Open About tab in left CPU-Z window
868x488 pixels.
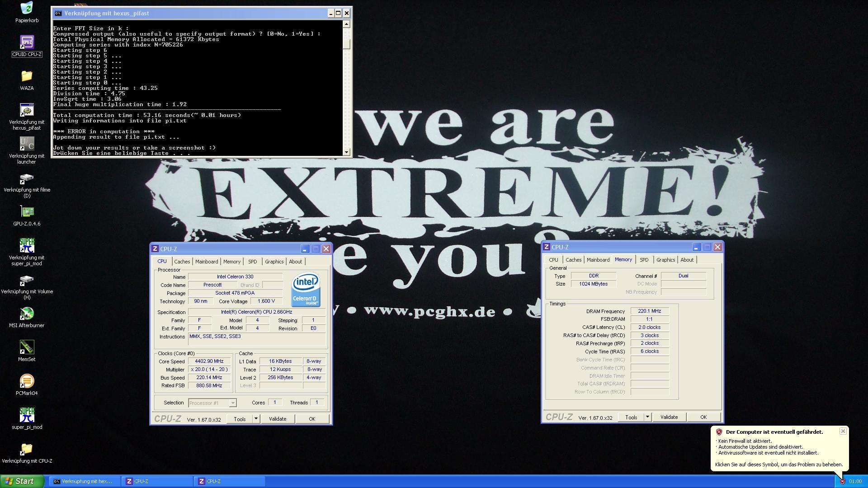(295, 262)
